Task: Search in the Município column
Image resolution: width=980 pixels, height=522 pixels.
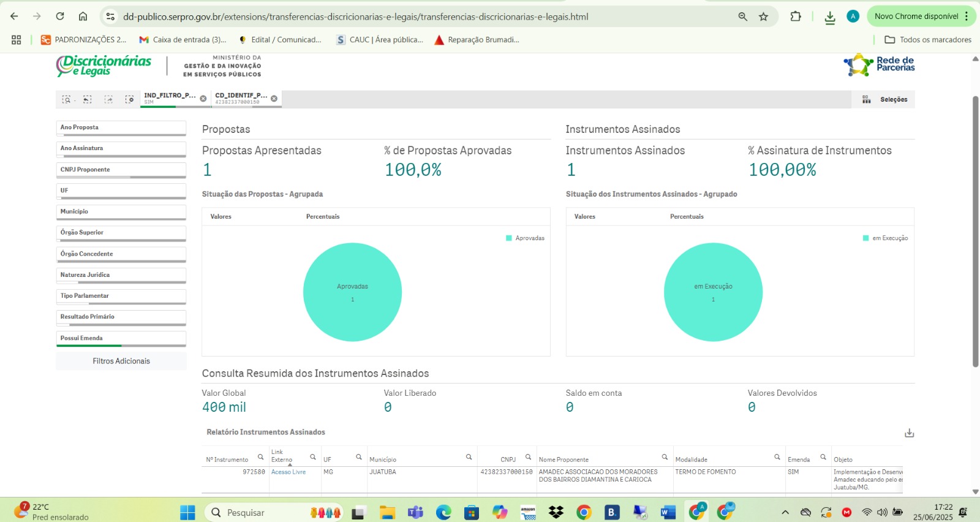Action: coord(469,457)
